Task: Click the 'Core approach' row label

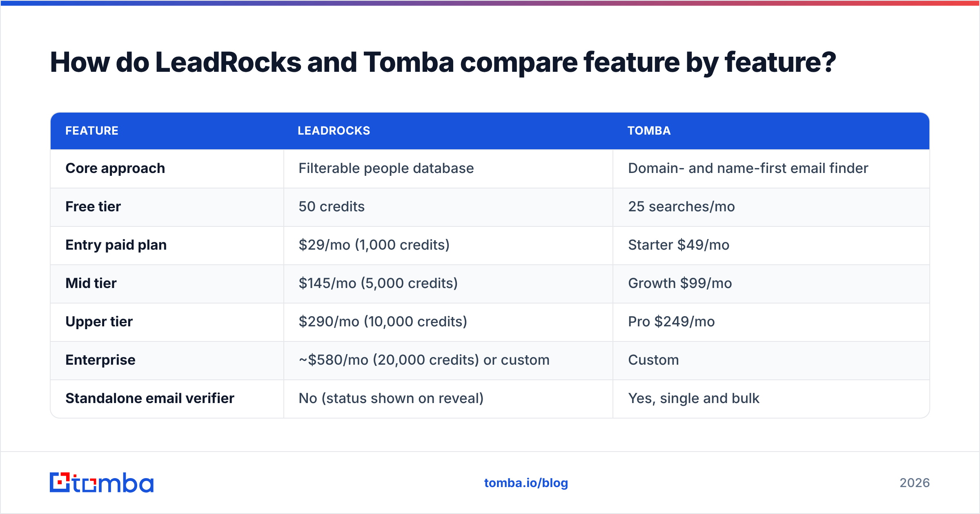Action: [x=115, y=168]
